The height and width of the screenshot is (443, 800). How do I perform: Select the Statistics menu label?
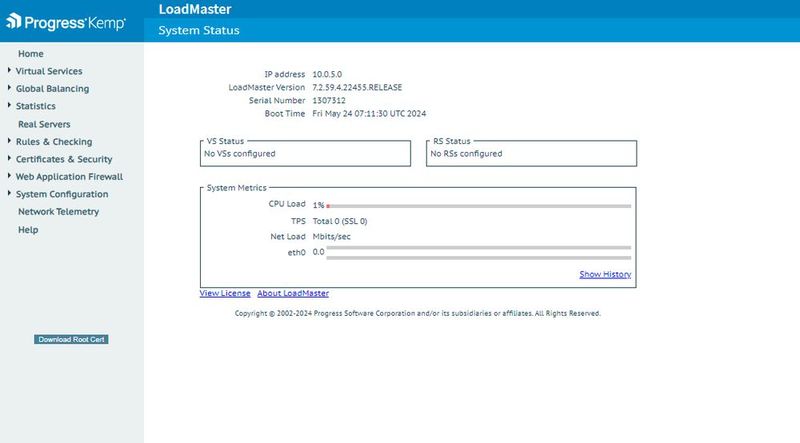tap(36, 106)
